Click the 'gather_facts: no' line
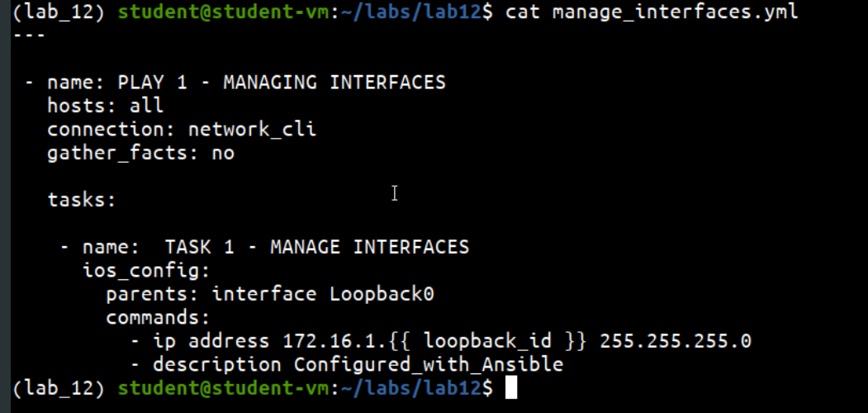Image resolution: width=868 pixels, height=413 pixels. click(140, 153)
